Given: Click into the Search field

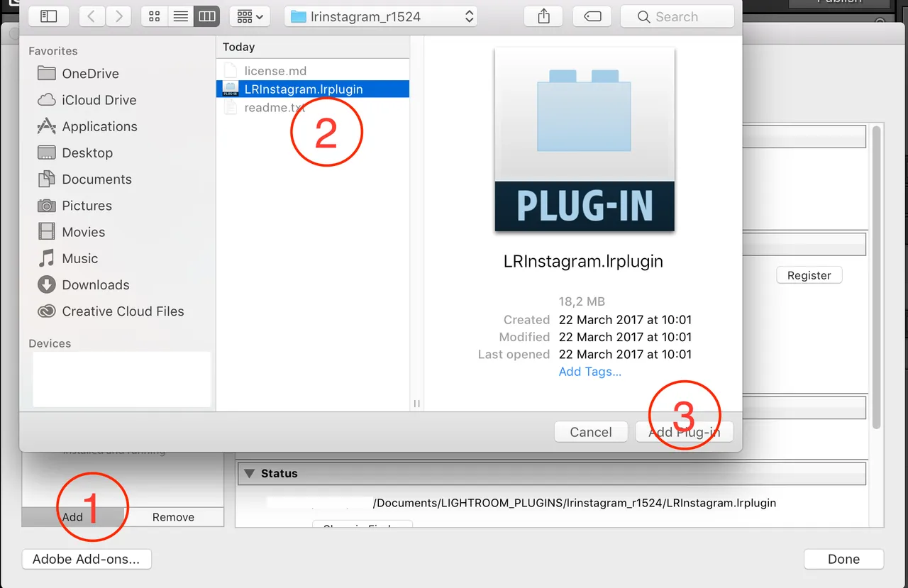Looking at the screenshot, I should point(677,16).
